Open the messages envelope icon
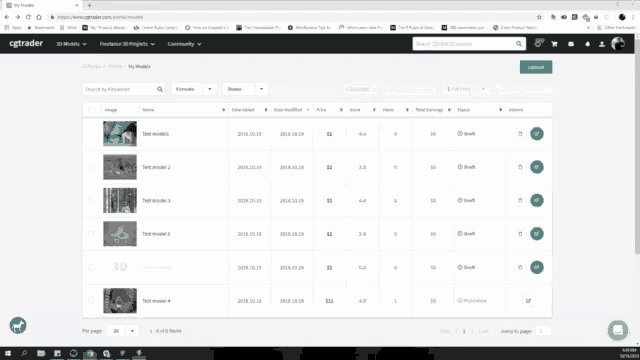Viewport: 640px width, 360px height. [571, 44]
